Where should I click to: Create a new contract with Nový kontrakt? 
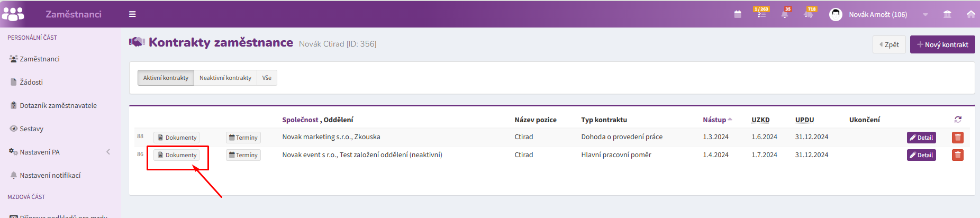tap(942, 44)
